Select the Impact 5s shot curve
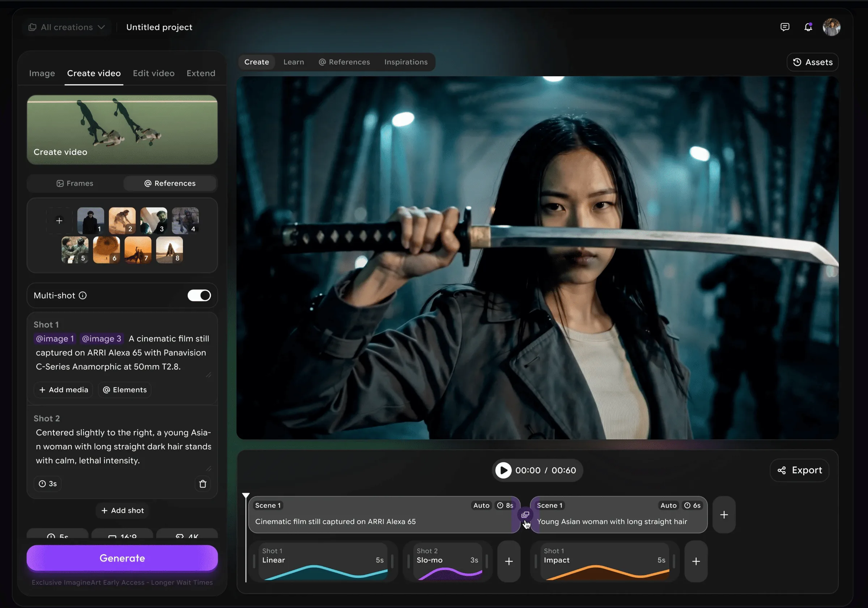The width and height of the screenshot is (868, 608). click(x=604, y=561)
